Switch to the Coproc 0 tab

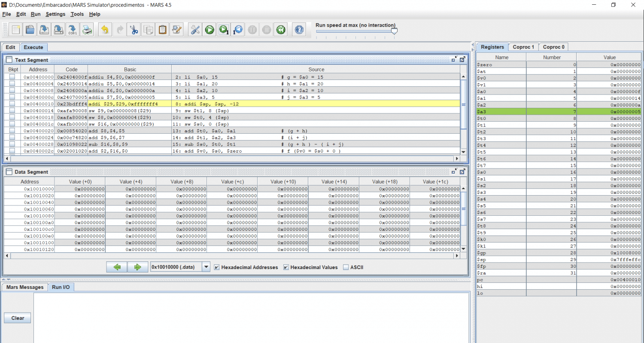(x=553, y=47)
